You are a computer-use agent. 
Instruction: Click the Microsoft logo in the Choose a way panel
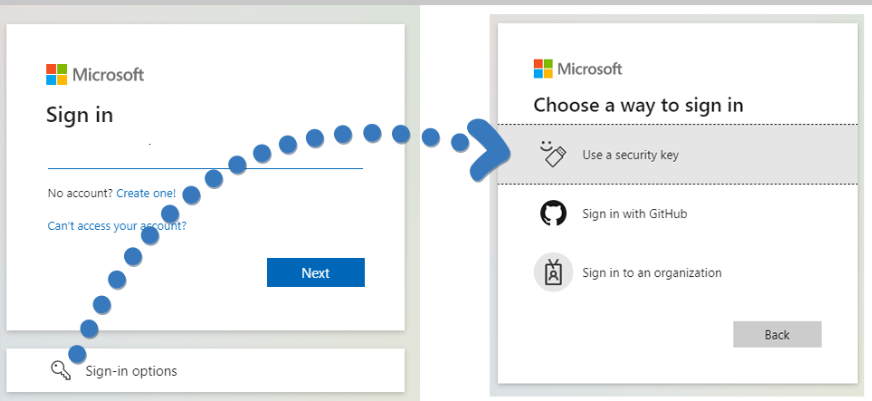[x=543, y=69]
